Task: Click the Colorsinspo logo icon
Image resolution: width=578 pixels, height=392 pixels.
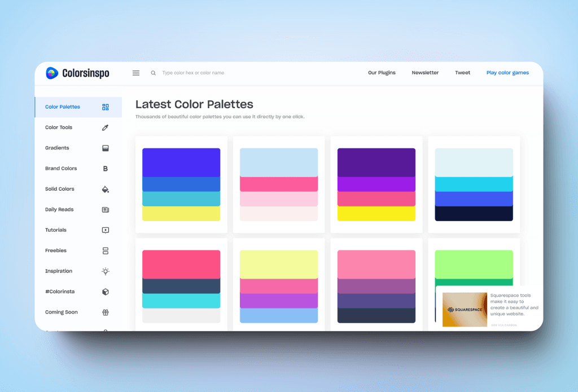Action: tap(52, 73)
